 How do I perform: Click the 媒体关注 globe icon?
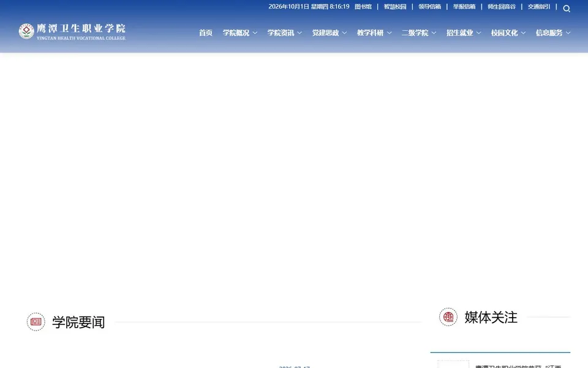point(448,317)
